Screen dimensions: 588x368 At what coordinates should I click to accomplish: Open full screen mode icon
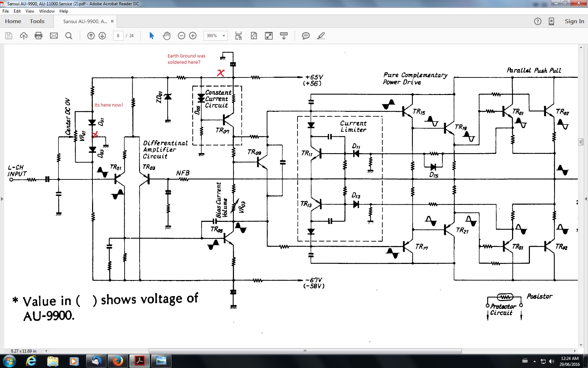click(x=269, y=36)
